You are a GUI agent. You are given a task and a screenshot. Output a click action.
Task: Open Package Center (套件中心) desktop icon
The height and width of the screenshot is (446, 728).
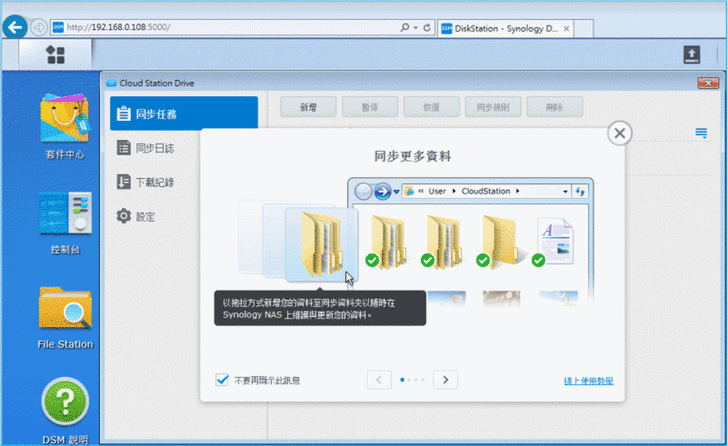click(x=65, y=126)
